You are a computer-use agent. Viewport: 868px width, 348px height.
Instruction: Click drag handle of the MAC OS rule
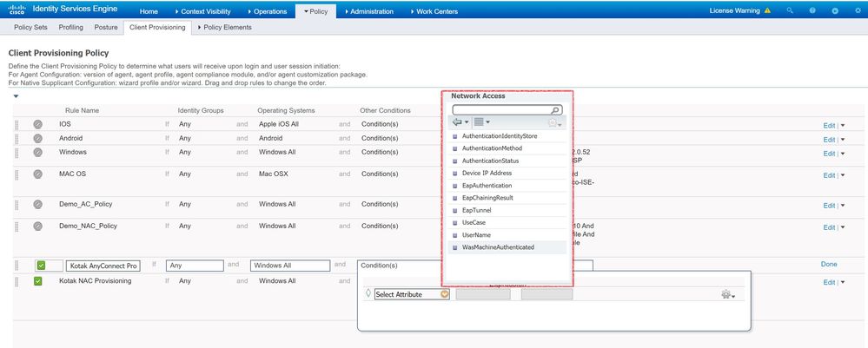17,174
